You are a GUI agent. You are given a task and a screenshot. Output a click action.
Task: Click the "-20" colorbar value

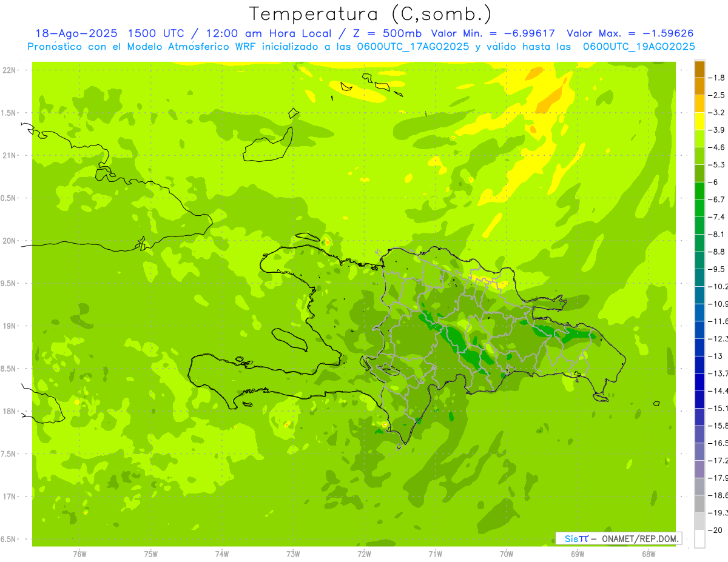click(x=716, y=530)
